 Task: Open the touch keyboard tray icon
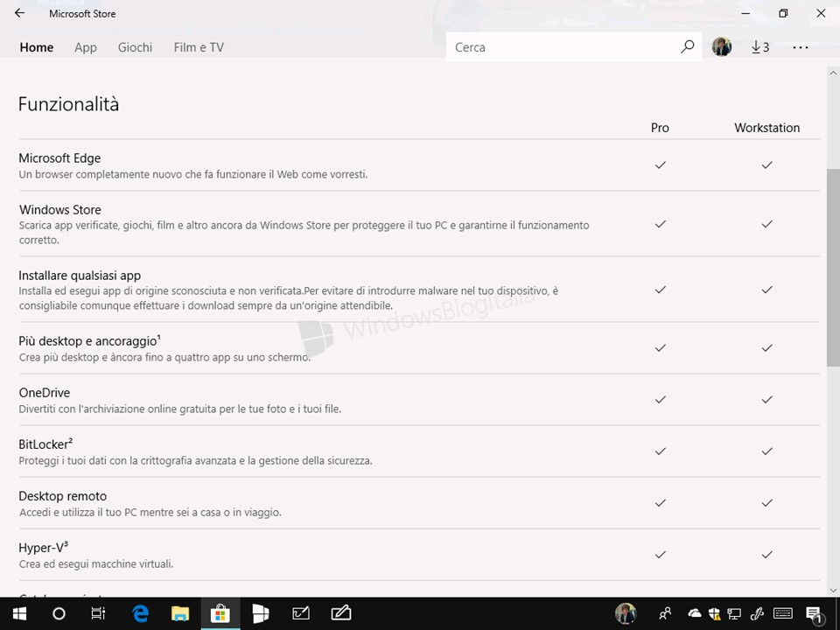click(783, 613)
